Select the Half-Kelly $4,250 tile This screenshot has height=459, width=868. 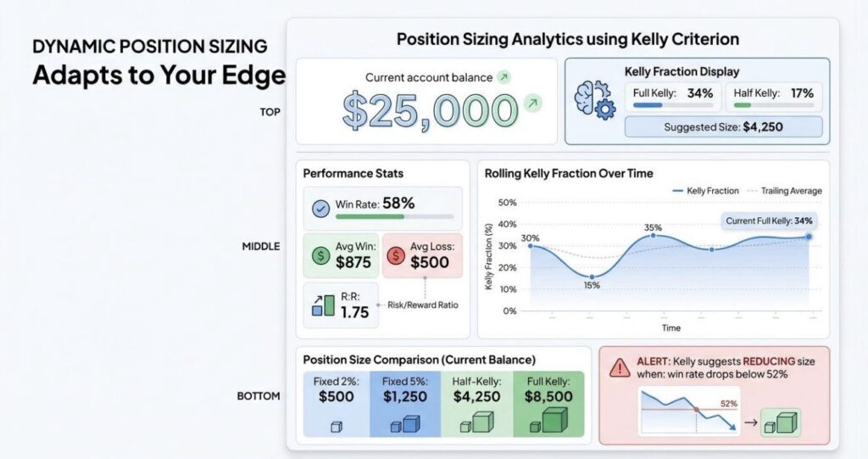(476, 404)
